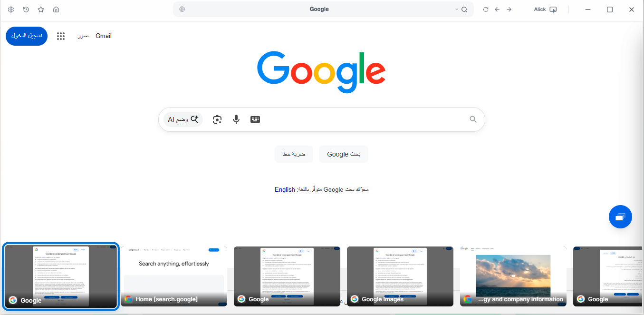Click the Google search button
The width and height of the screenshot is (644, 315).
343,154
